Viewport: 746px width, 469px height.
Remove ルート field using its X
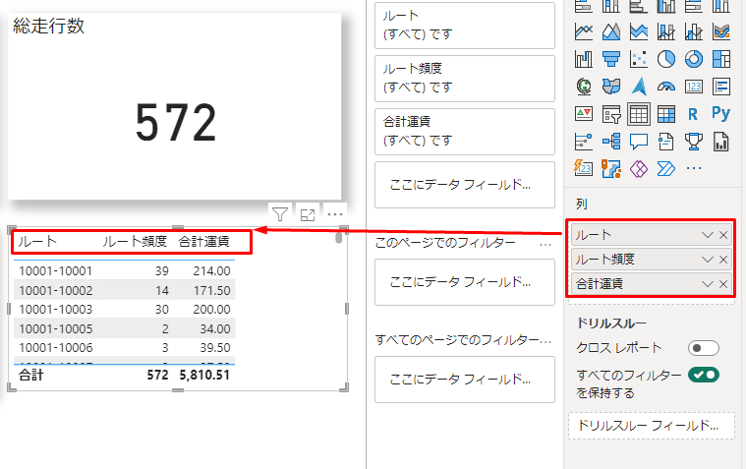pos(723,235)
